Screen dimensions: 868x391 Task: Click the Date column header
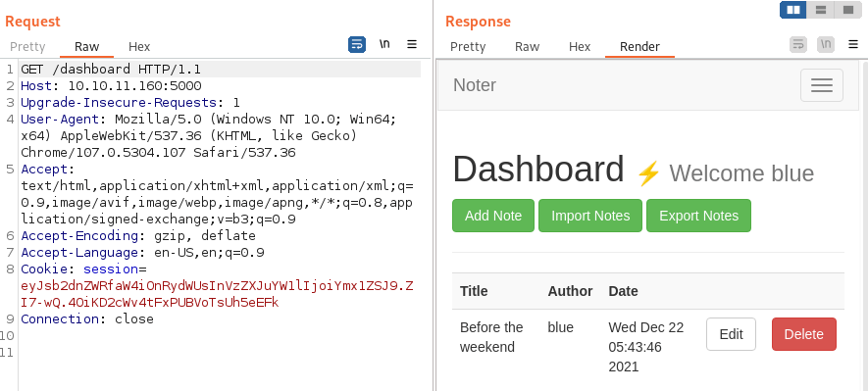coord(624,291)
